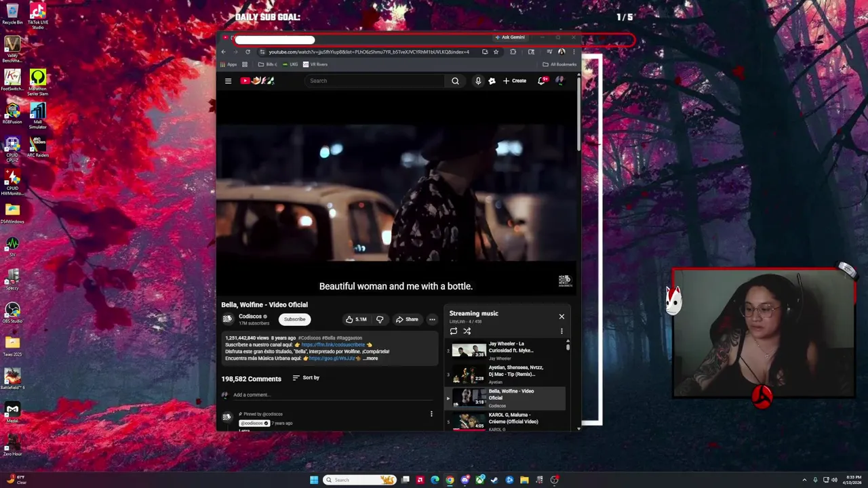Open DS4Windows desktop icon

coord(12,213)
